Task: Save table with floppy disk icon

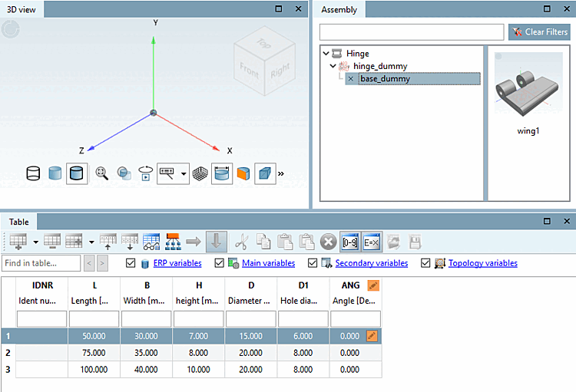Action: click(415, 242)
